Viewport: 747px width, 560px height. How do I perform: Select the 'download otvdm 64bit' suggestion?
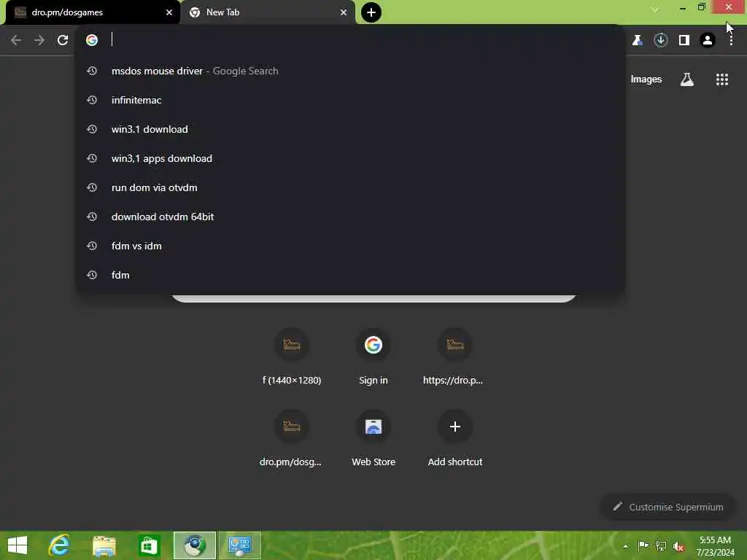pos(351,217)
